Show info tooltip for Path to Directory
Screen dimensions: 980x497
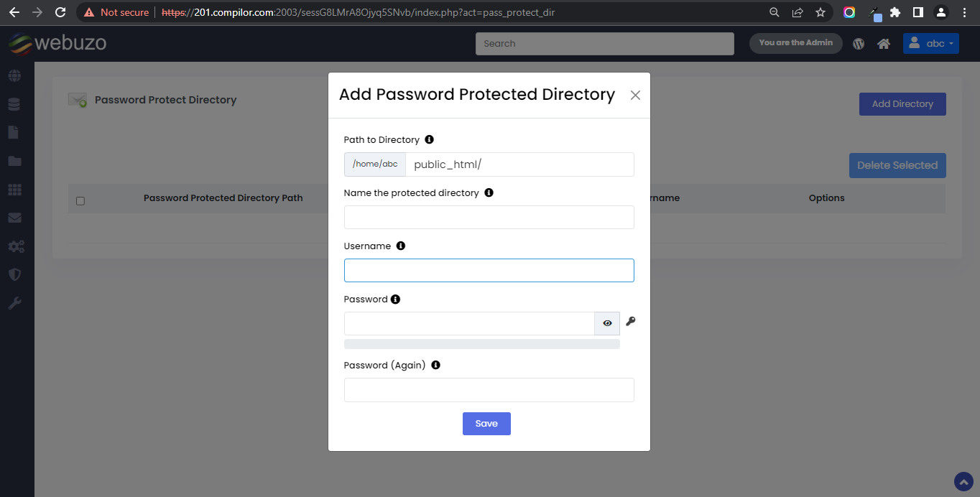[429, 139]
